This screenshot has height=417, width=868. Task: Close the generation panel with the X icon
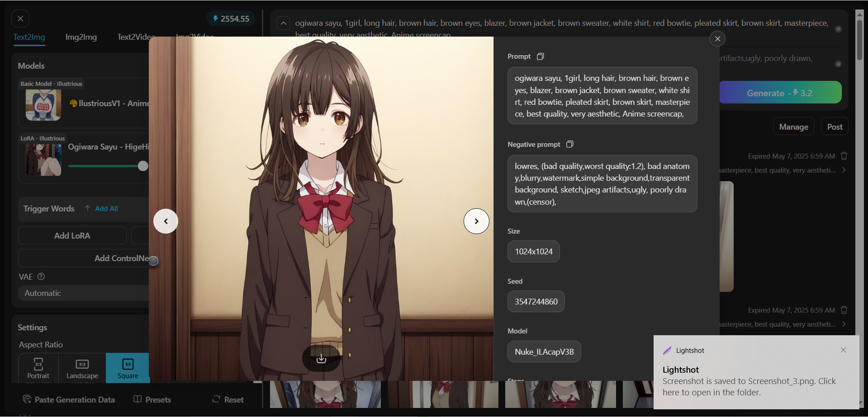tap(20, 19)
